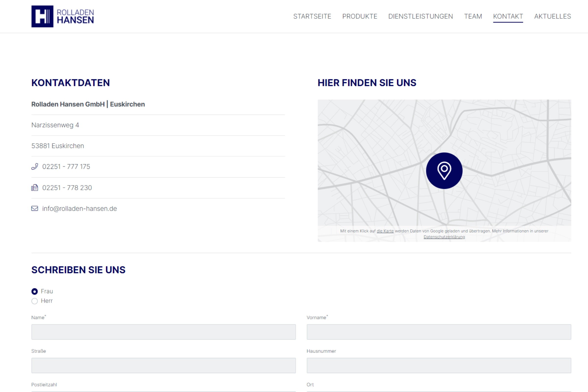Focus the Vorname text field
This screenshot has width=588, height=392.
coord(439,332)
